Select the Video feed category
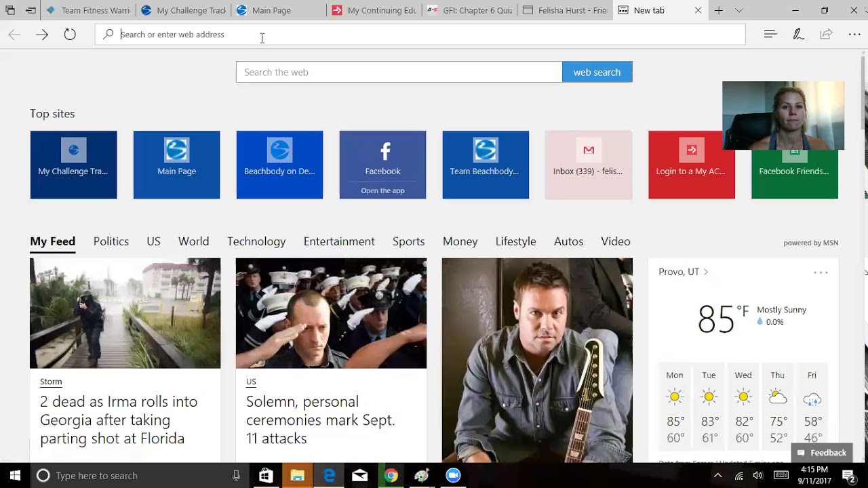This screenshot has height=488, width=868. point(616,241)
